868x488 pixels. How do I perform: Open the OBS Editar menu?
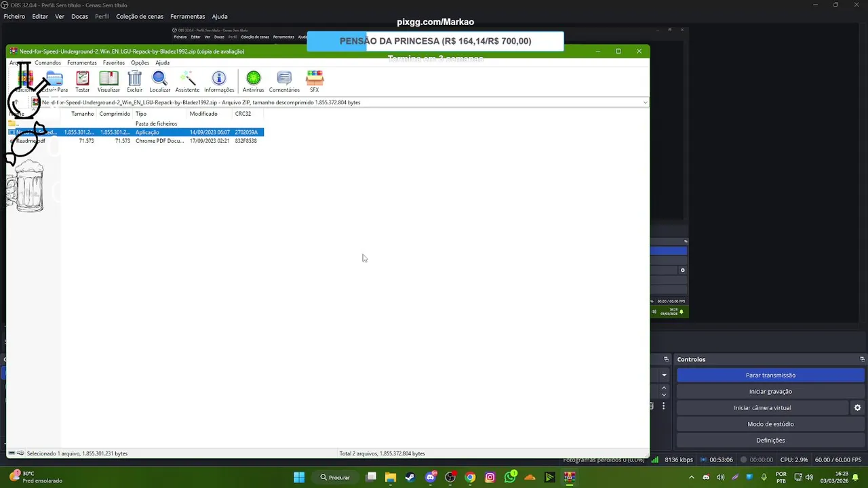(x=40, y=16)
